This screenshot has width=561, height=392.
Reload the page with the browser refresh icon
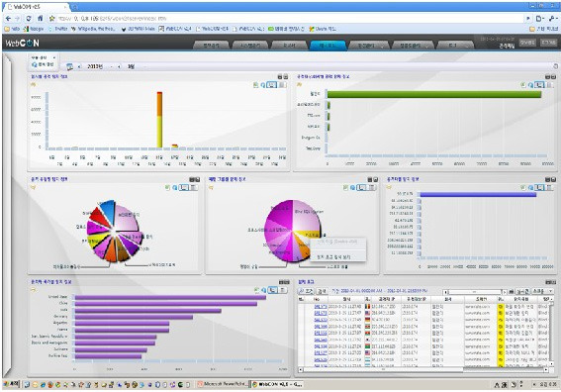coord(29,18)
